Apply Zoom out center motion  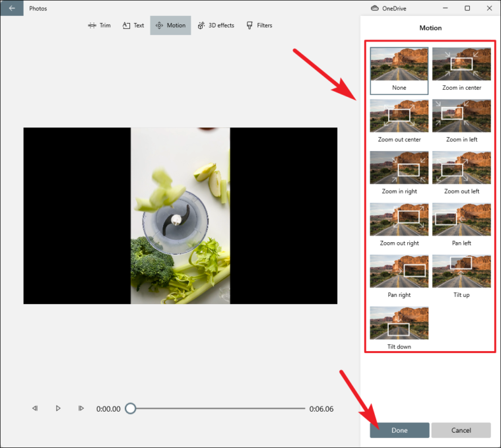click(x=399, y=121)
